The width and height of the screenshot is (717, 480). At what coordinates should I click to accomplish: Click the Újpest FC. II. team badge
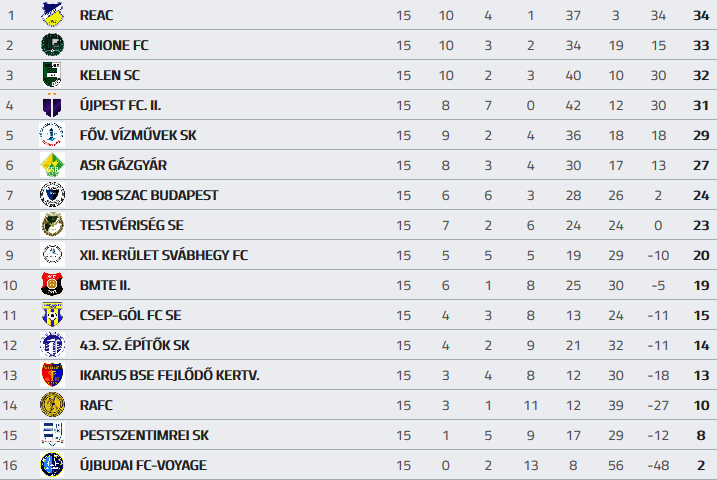51,105
